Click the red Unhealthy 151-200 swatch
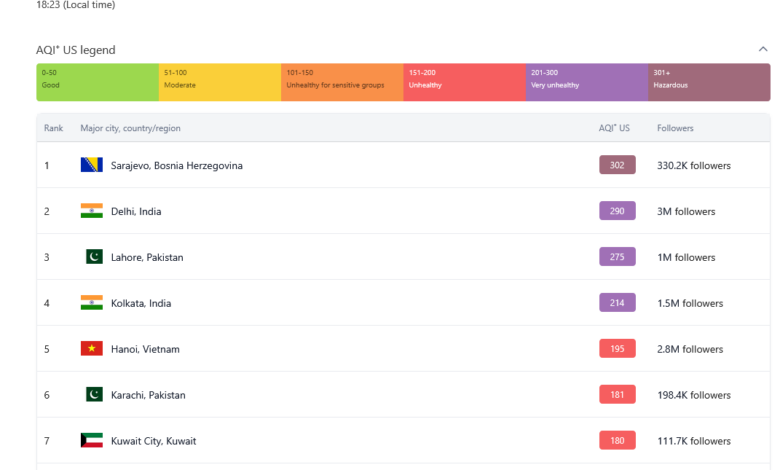 click(x=464, y=82)
